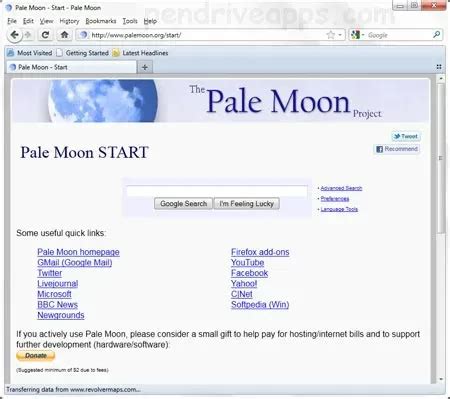The width and height of the screenshot is (450, 399).
Task: Select the Pale Moon - Start tab
Action: 71,67
